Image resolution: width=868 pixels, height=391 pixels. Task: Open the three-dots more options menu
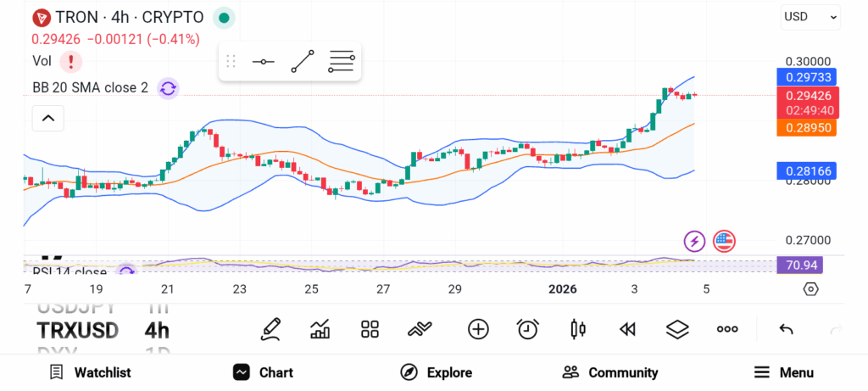727,329
